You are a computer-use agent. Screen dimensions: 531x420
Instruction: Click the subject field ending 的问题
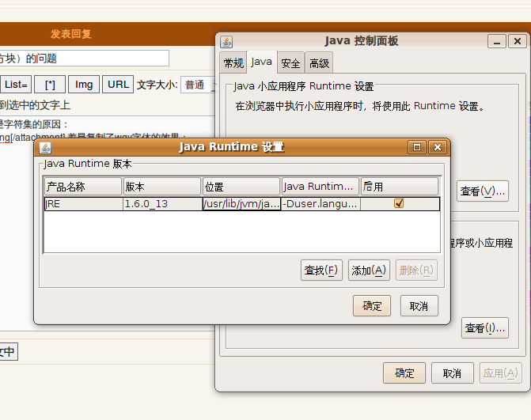[85, 59]
